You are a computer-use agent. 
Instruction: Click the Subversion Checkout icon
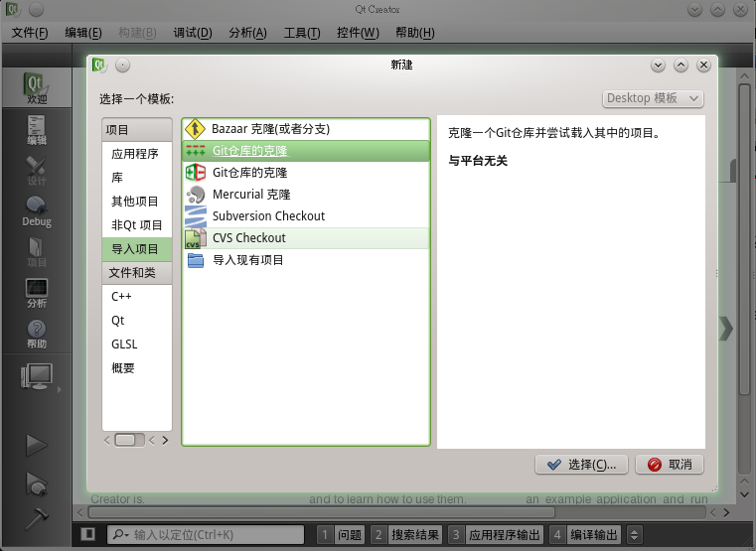196,215
